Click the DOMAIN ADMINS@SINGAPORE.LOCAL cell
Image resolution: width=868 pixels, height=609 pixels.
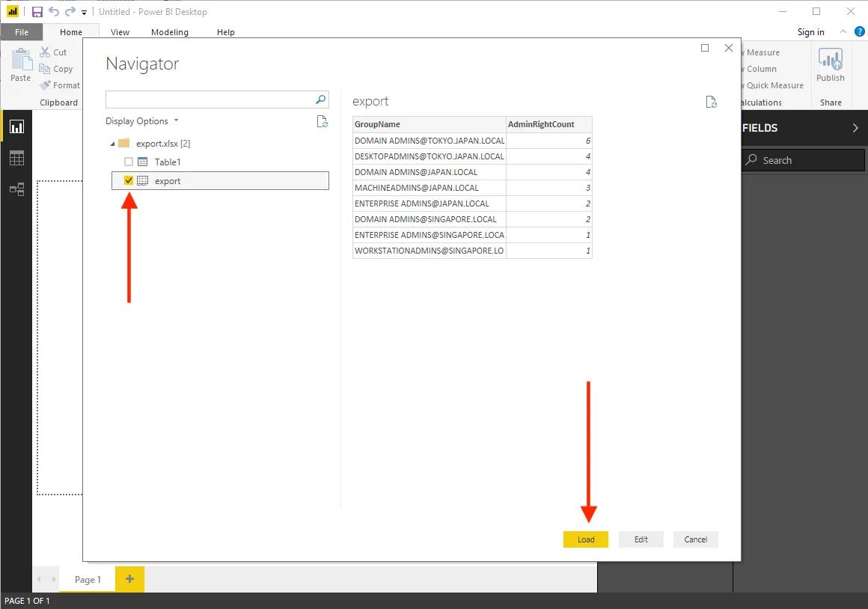coord(429,219)
